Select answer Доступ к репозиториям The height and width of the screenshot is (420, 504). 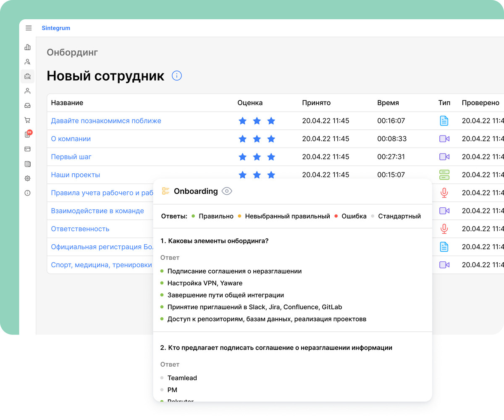pyautogui.click(x=267, y=319)
